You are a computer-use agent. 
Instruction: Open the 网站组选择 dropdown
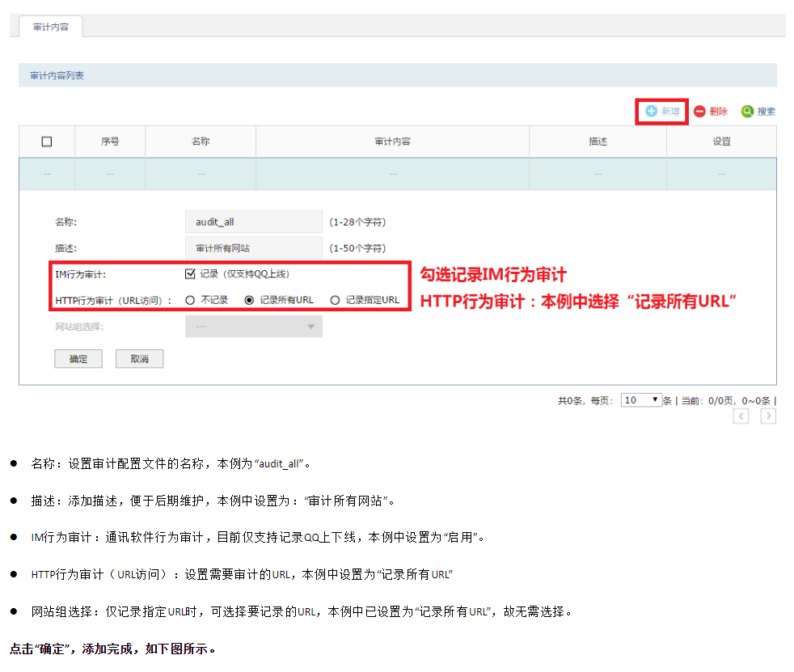click(x=254, y=327)
